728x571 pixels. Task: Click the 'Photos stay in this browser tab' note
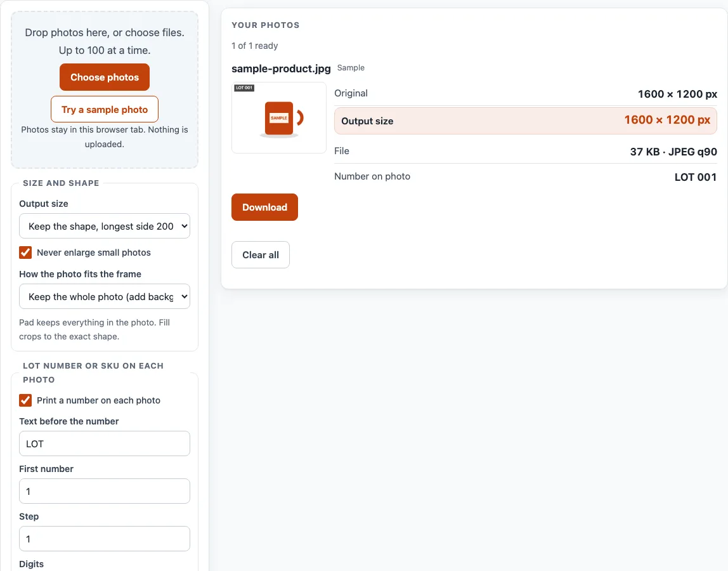coord(105,136)
